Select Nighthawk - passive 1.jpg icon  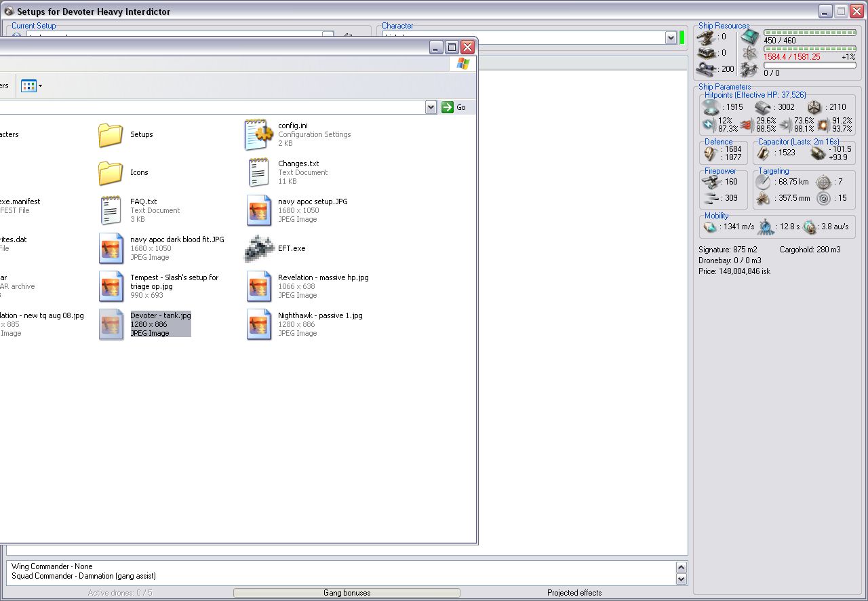point(258,325)
